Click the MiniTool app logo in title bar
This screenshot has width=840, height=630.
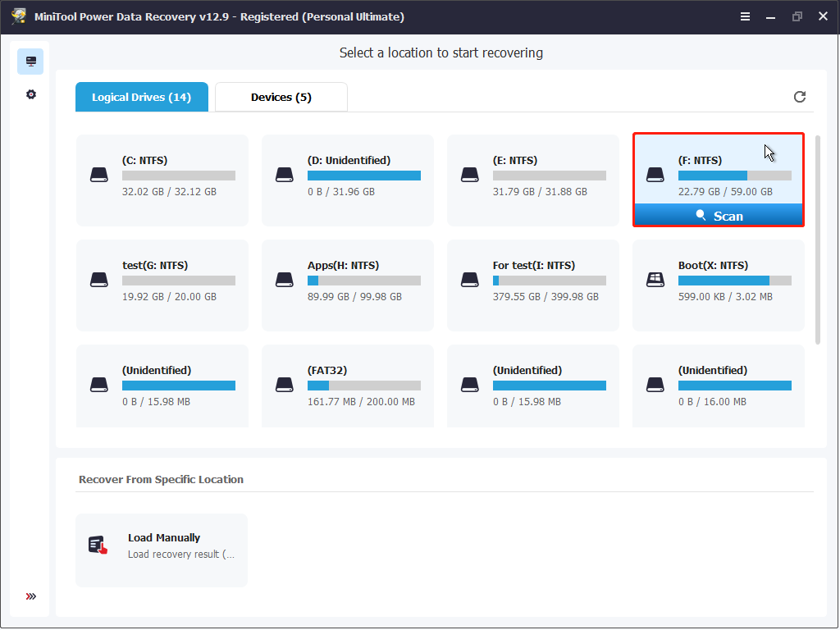(19, 16)
